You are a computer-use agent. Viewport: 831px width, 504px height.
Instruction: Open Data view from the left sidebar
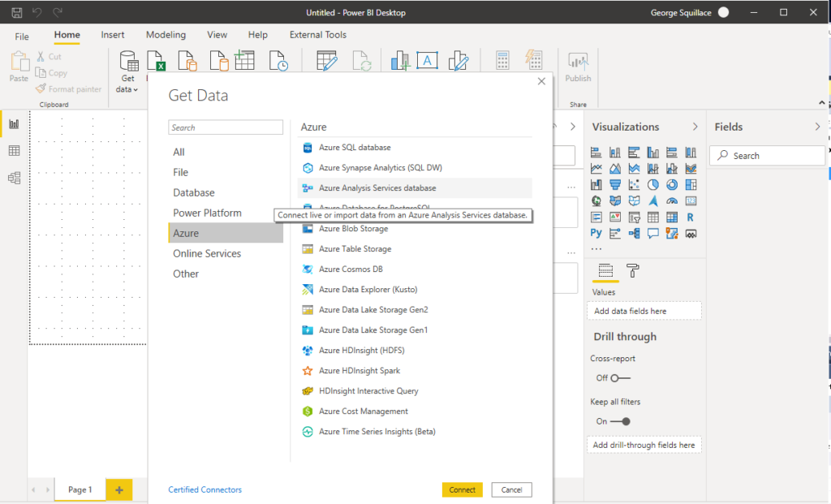tap(11, 149)
